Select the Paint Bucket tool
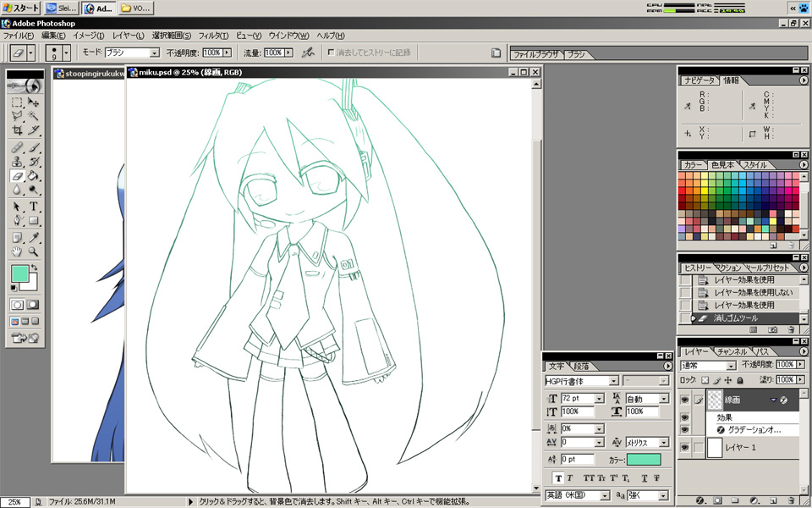812x508 pixels. click(x=33, y=176)
